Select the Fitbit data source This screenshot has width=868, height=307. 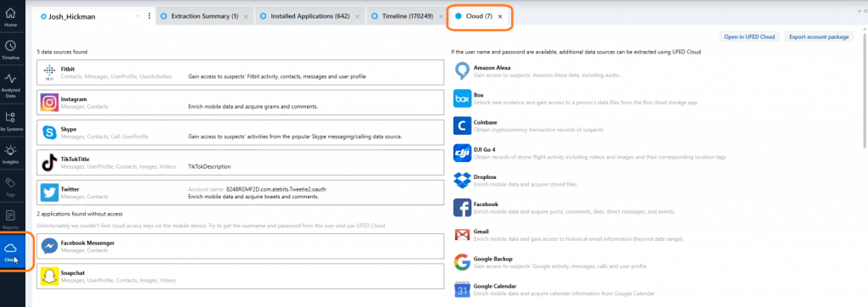coord(240,73)
